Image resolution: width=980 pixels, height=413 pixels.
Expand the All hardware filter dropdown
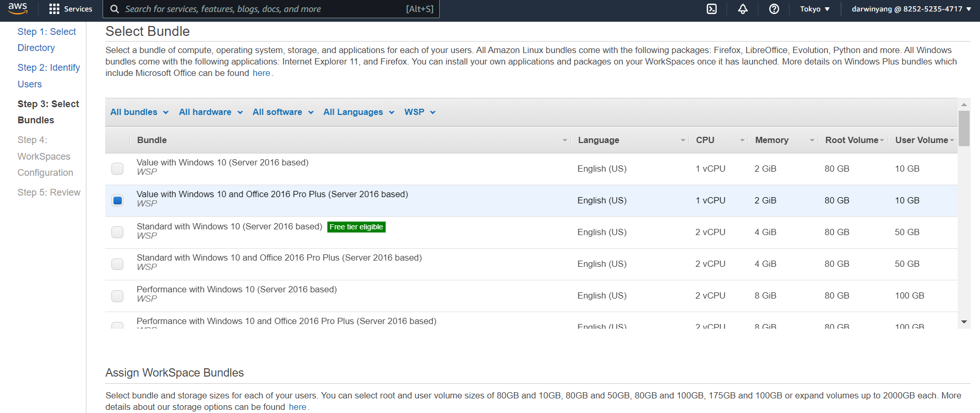coord(210,112)
